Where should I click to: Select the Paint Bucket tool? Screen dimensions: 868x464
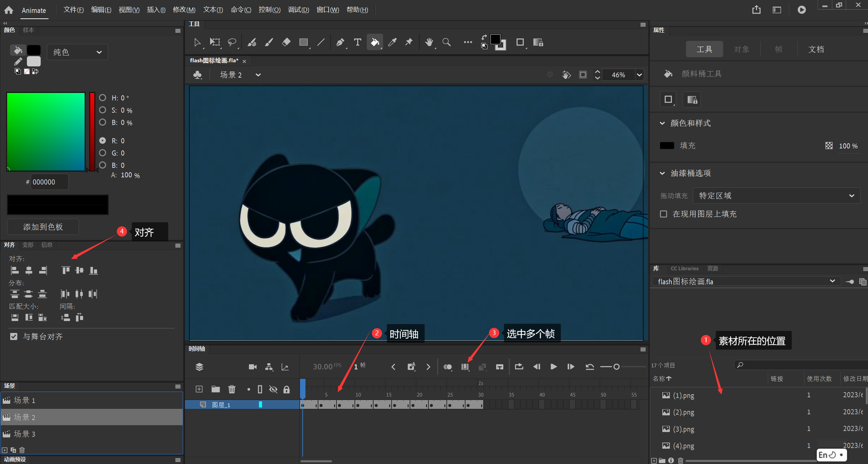pos(375,42)
